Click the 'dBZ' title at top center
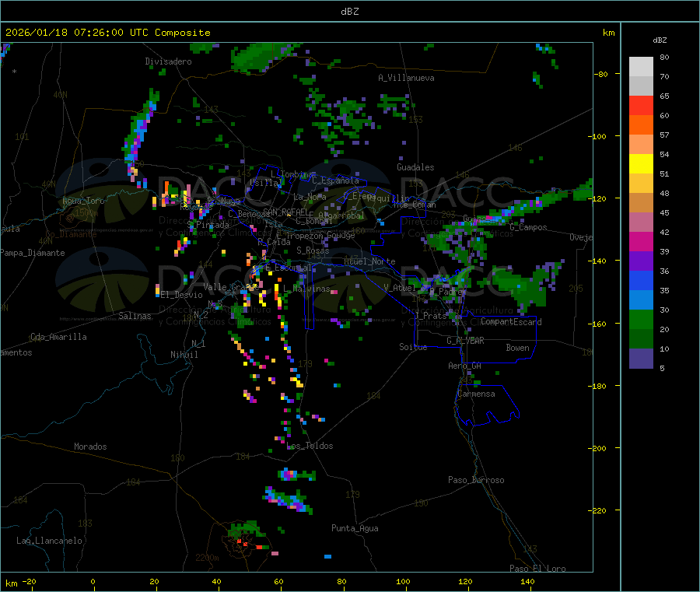Screen dimensions: 700x592 [349, 12]
